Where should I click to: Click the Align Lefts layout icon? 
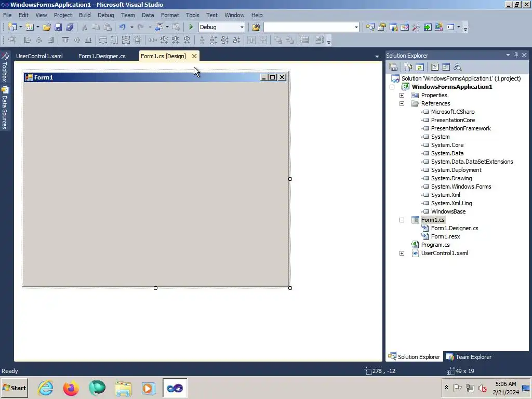coord(28,40)
